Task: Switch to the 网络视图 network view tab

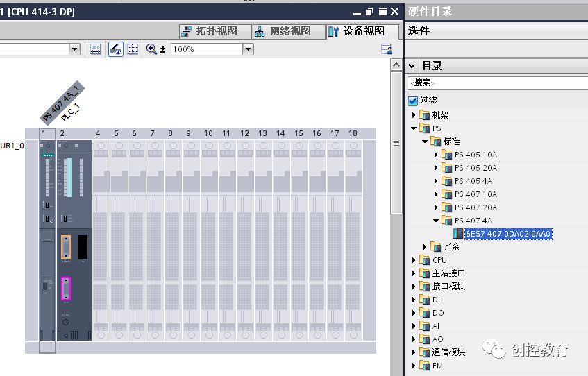Action: coord(289,31)
